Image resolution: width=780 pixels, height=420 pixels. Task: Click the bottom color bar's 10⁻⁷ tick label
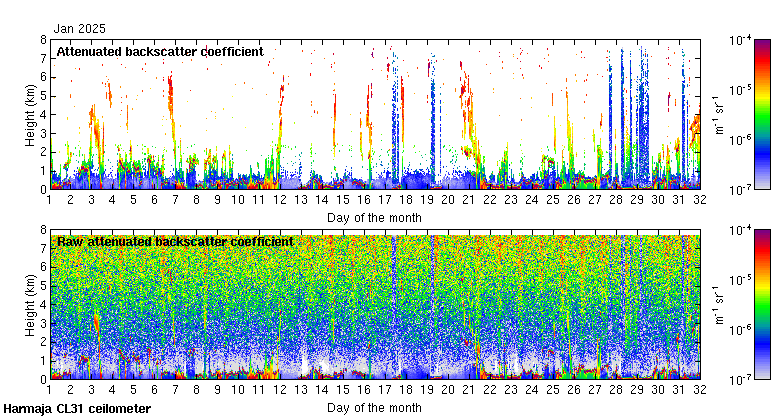click(x=740, y=380)
